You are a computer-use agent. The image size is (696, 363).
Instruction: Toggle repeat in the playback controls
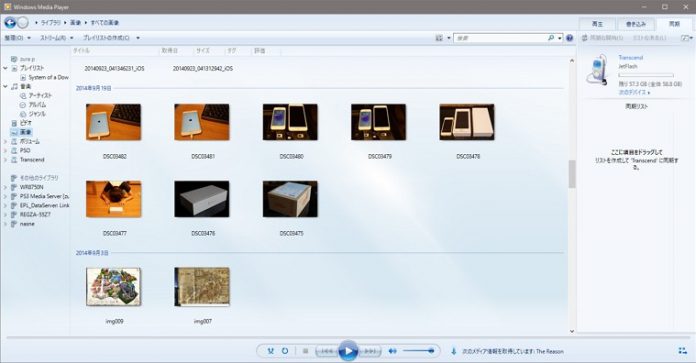[285, 351]
